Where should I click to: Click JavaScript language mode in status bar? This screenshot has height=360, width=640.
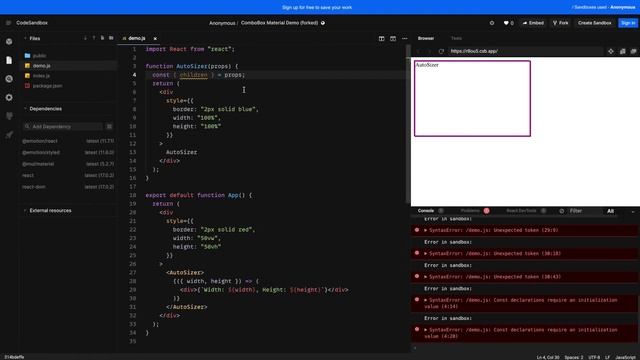point(626,357)
